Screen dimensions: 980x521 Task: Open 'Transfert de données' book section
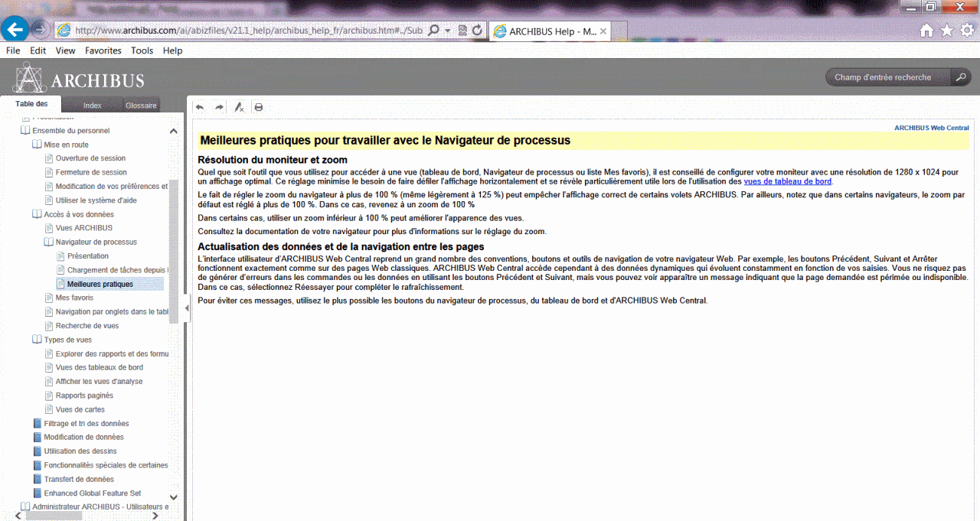pyautogui.click(x=79, y=479)
